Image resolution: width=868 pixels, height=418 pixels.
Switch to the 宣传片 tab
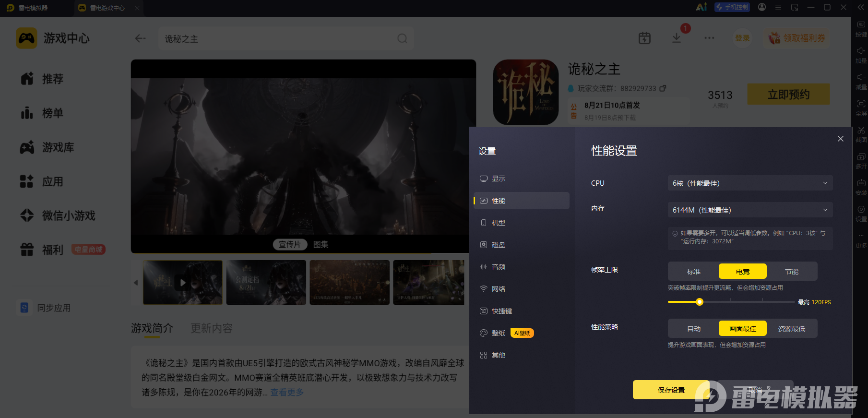pyautogui.click(x=290, y=245)
